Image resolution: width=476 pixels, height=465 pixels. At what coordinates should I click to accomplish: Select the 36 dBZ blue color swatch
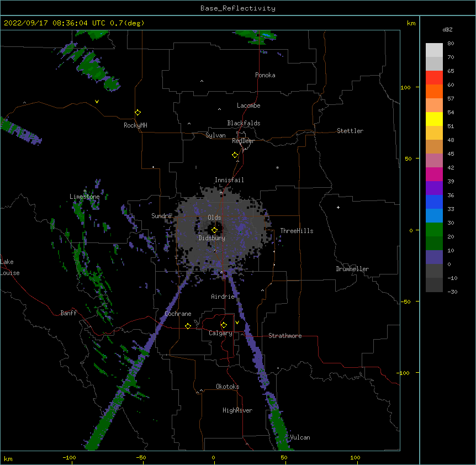click(434, 202)
